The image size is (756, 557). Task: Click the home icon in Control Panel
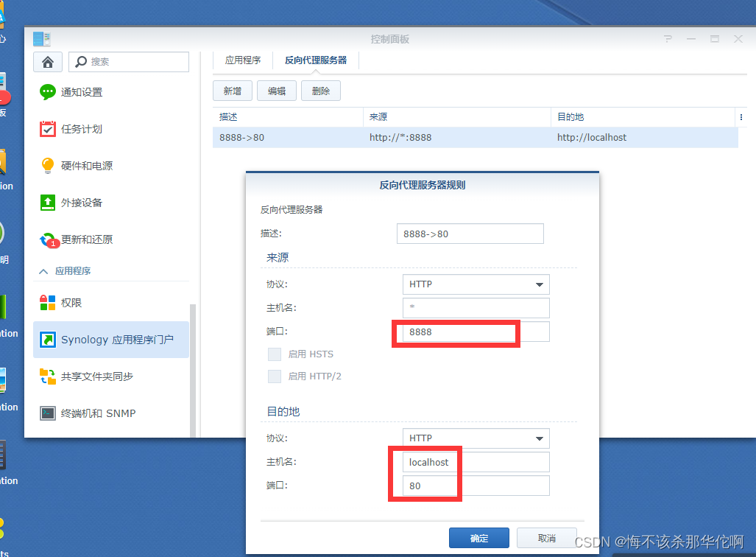48,62
